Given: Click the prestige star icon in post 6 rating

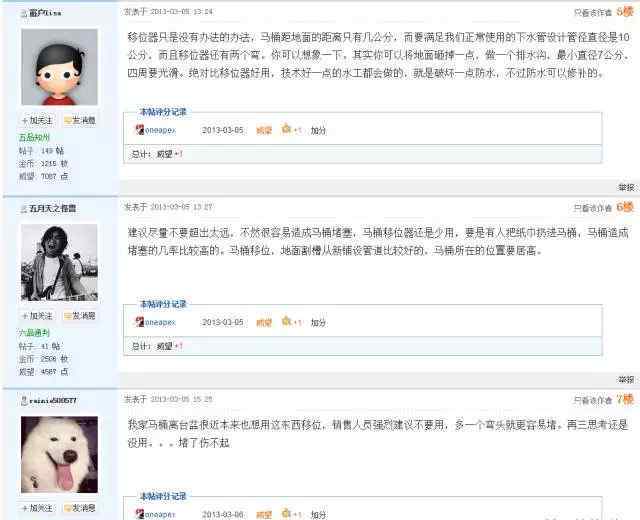Looking at the screenshot, I should click(x=286, y=321).
